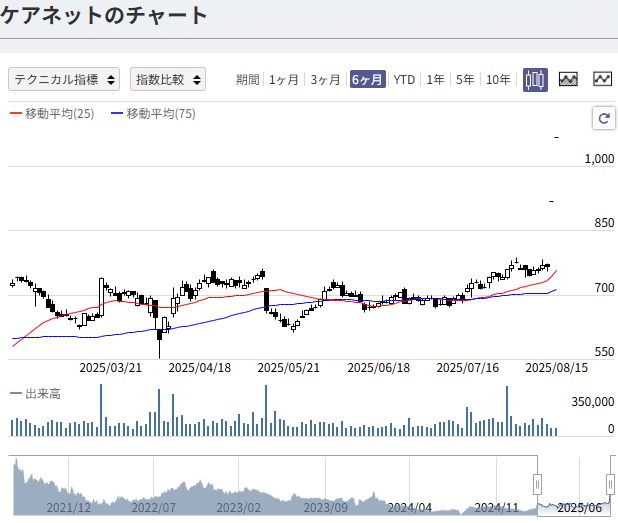Image resolution: width=618 pixels, height=523 pixels.
Task: Click the 1,000 price axis label
Action: 599,159
